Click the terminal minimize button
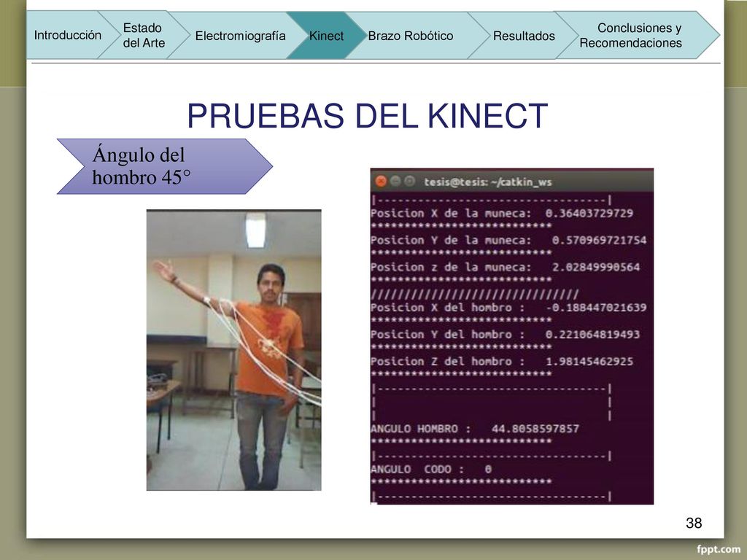The image size is (747, 560). point(395,182)
